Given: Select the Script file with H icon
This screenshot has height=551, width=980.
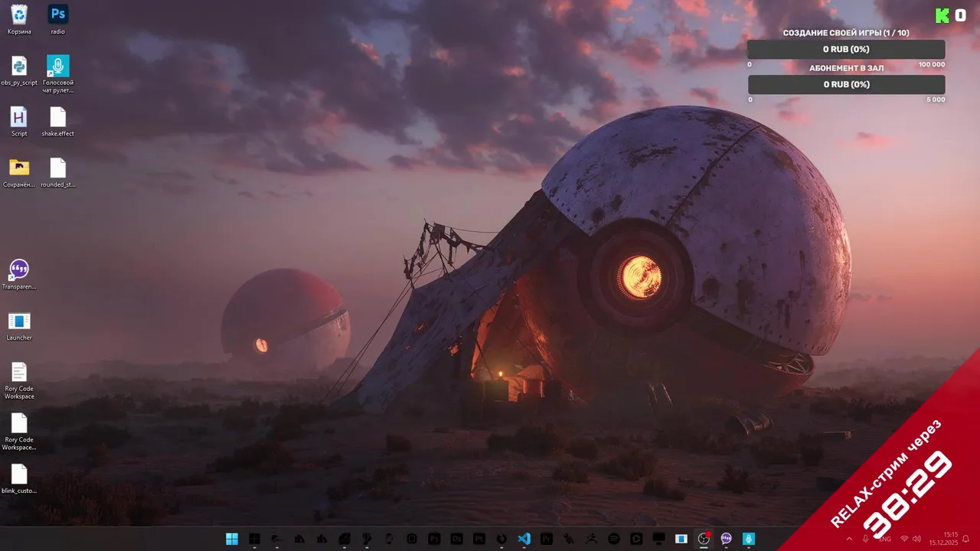Looking at the screenshot, I should click(x=19, y=122).
